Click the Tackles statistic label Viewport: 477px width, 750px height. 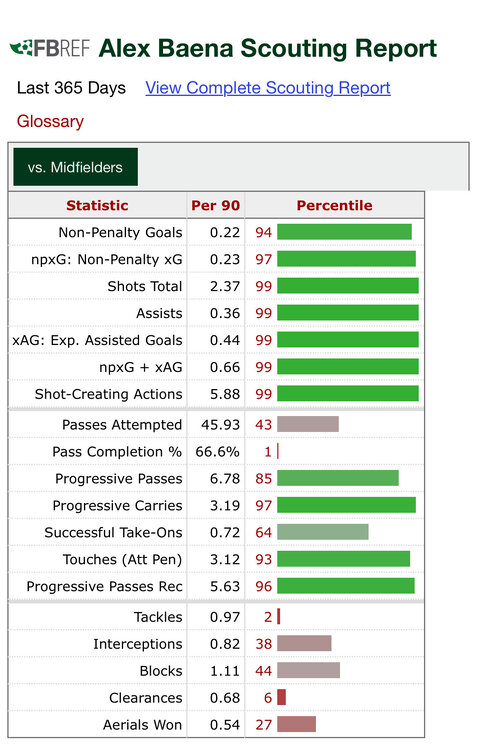pyautogui.click(x=158, y=617)
